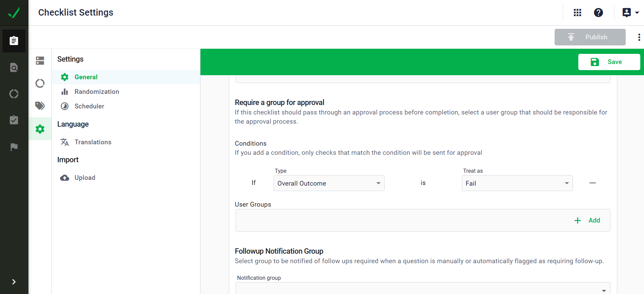This screenshot has height=294, width=644.
Task: Go to Translations under Language
Action: (x=93, y=142)
